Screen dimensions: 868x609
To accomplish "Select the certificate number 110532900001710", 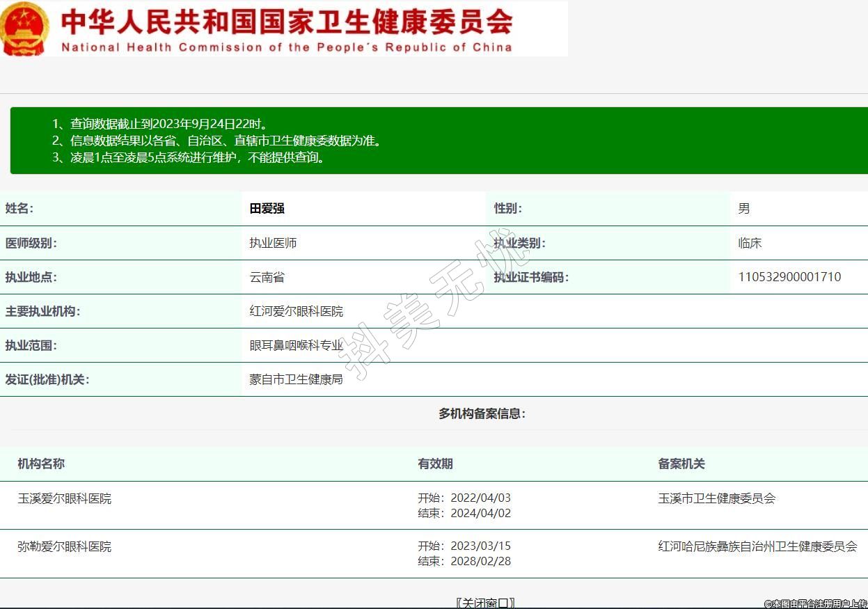I will coord(789,277).
